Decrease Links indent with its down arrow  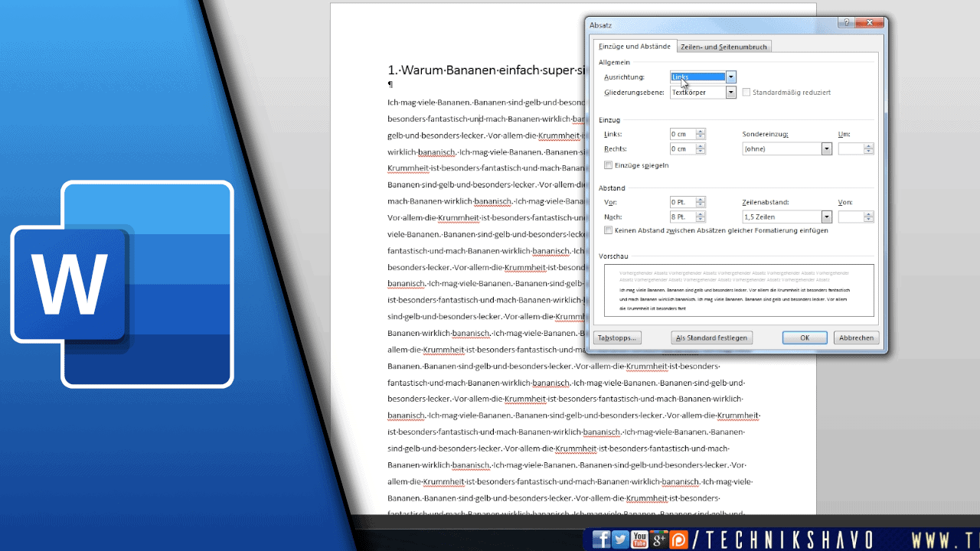701,137
